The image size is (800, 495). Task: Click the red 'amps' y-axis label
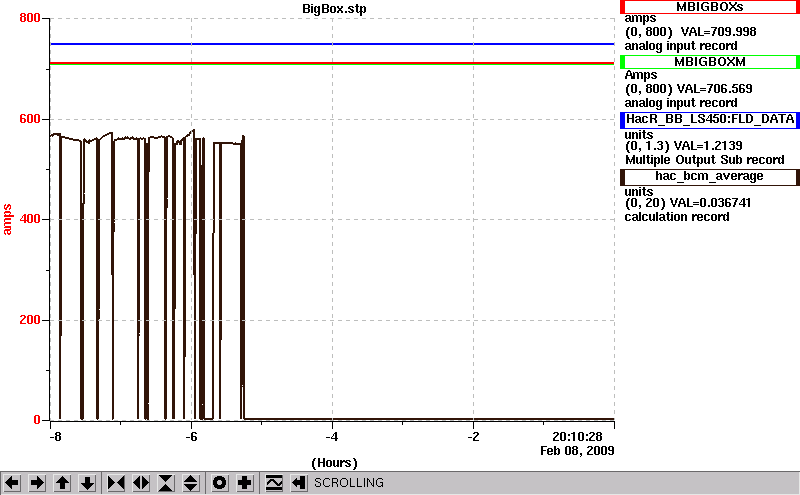7,219
